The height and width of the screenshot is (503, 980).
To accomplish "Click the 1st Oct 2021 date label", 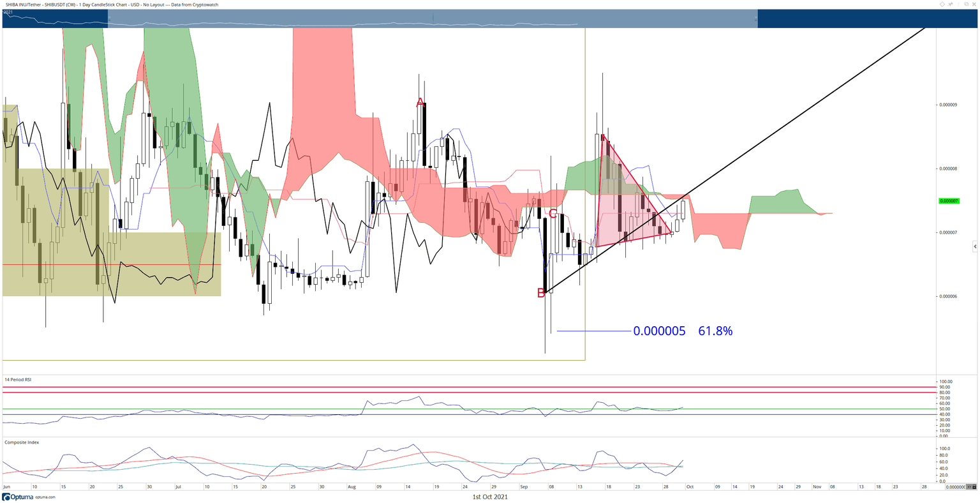I will coord(489,497).
